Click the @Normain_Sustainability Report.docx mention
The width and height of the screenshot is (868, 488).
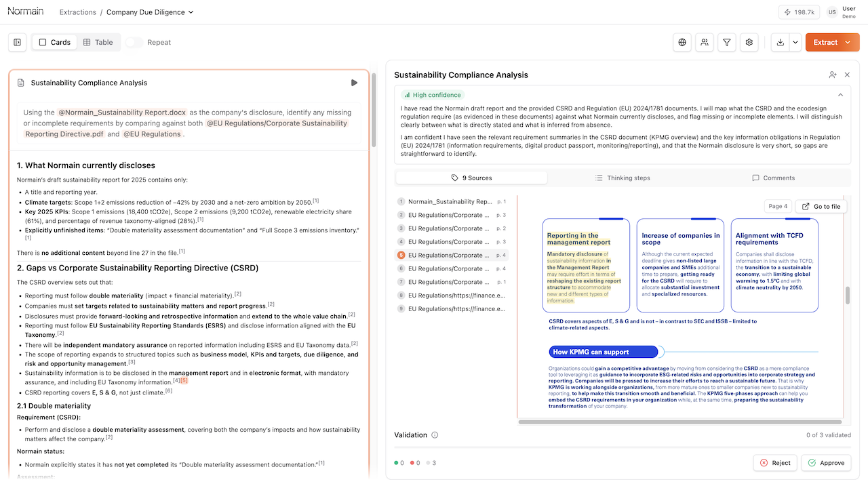tap(122, 113)
